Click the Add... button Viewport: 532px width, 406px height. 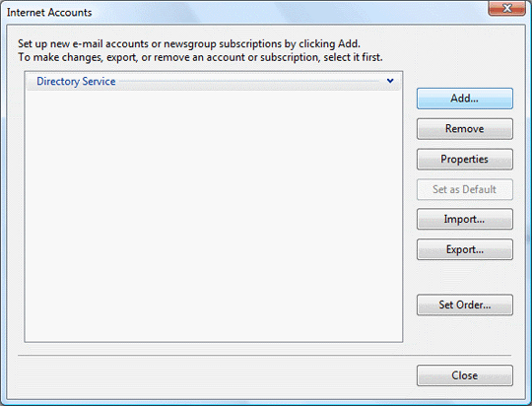pyautogui.click(x=464, y=99)
